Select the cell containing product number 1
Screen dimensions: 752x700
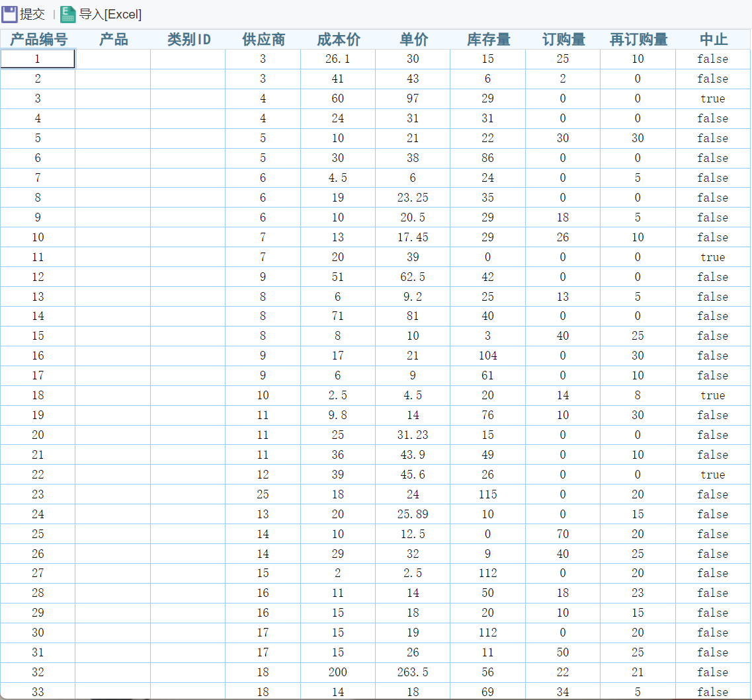point(37,59)
